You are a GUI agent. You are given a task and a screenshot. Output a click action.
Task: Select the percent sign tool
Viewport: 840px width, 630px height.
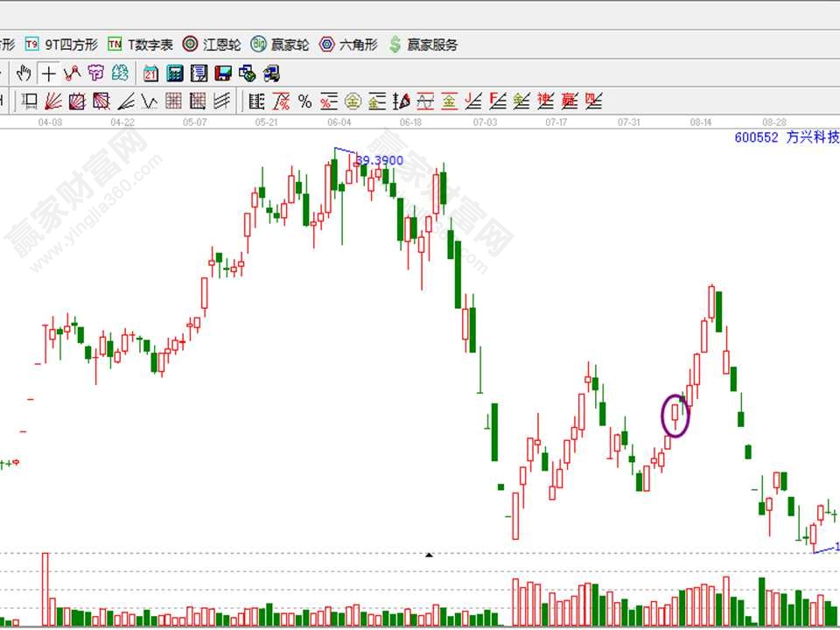[x=304, y=101]
